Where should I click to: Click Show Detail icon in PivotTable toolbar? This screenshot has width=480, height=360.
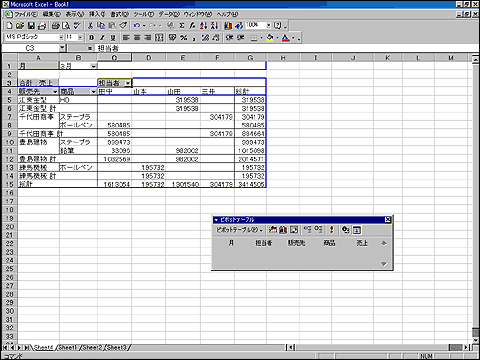pyautogui.click(x=318, y=230)
